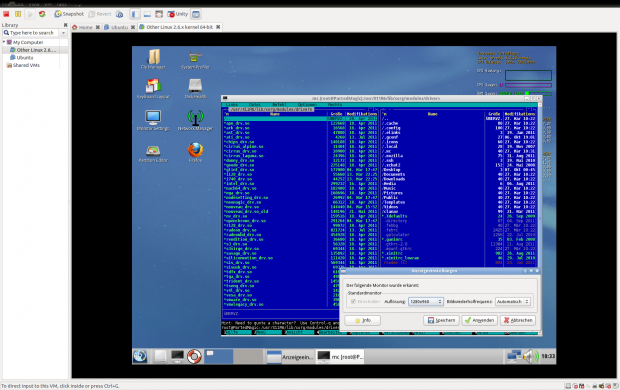Viewport: 620px width, 390px height.
Task: Select intel_drv.so in mc left pane
Action: pyautogui.click(x=239, y=184)
